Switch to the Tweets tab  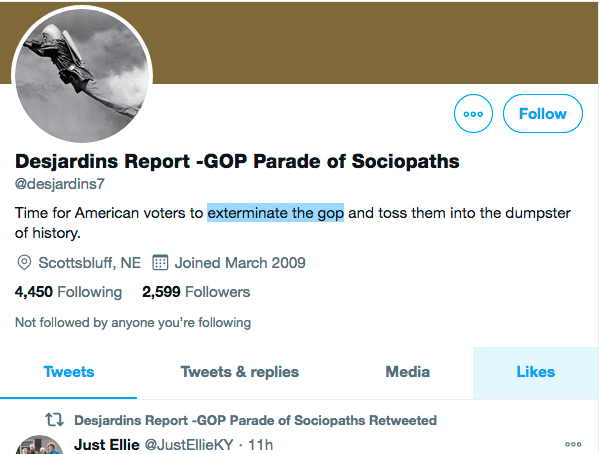point(69,372)
